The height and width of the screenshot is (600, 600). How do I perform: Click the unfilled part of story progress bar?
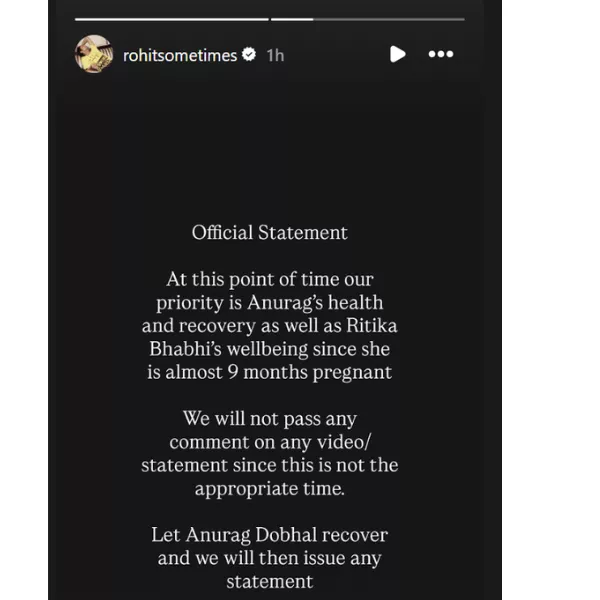(x=389, y=19)
